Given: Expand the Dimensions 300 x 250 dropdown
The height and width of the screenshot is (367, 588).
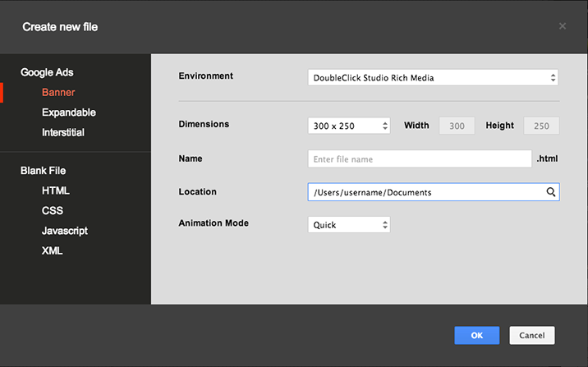Looking at the screenshot, I should (x=349, y=126).
